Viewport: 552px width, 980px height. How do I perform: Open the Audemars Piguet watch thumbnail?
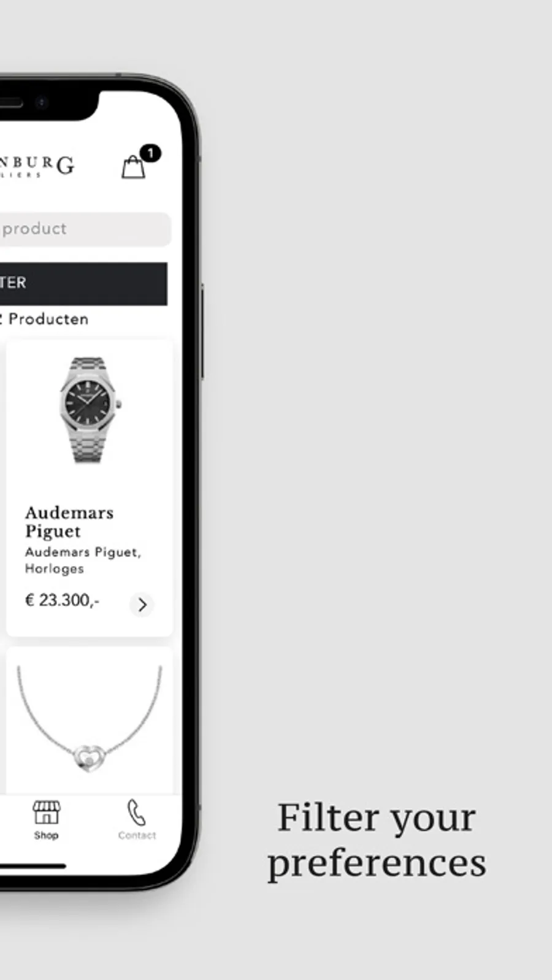(90, 410)
